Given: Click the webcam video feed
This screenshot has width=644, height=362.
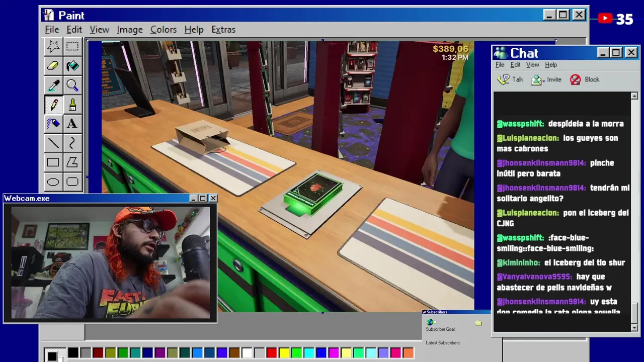Looking at the screenshot, I should click(x=110, y=262).
